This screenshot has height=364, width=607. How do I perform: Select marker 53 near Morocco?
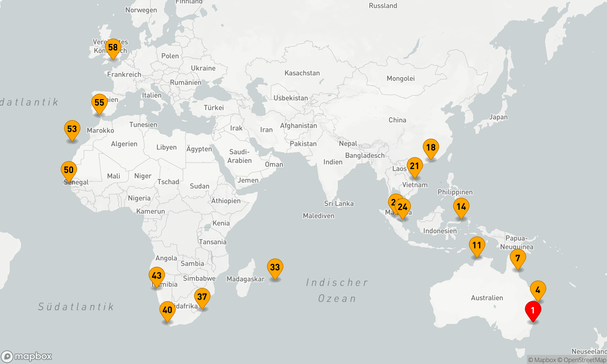[x=72, y=129]
